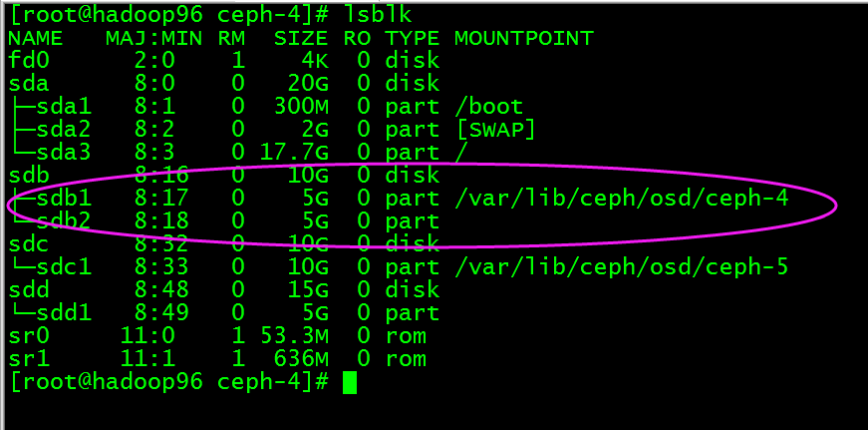Select /var/lib/ceph/osd/ceph-4 mountpoint path

click(x=621, y=199)
